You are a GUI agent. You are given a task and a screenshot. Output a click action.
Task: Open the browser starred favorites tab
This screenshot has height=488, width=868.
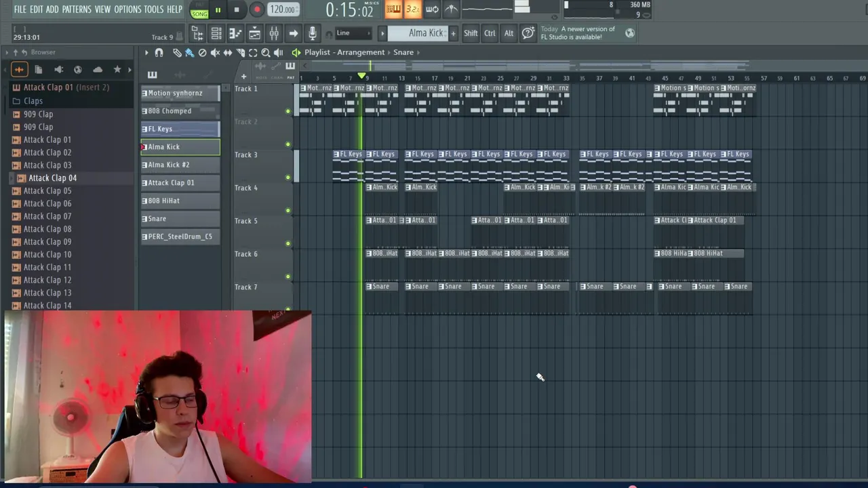click(x=117, y=69)
